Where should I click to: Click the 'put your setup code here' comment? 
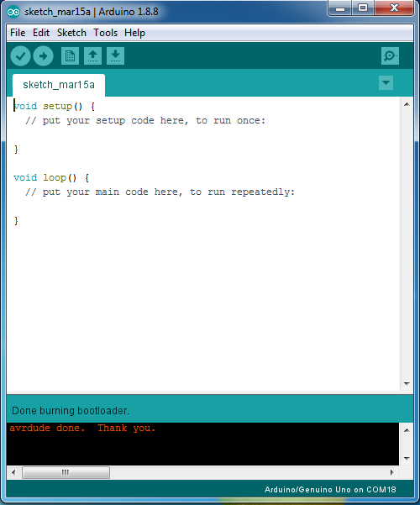click(x=145, y=121)
